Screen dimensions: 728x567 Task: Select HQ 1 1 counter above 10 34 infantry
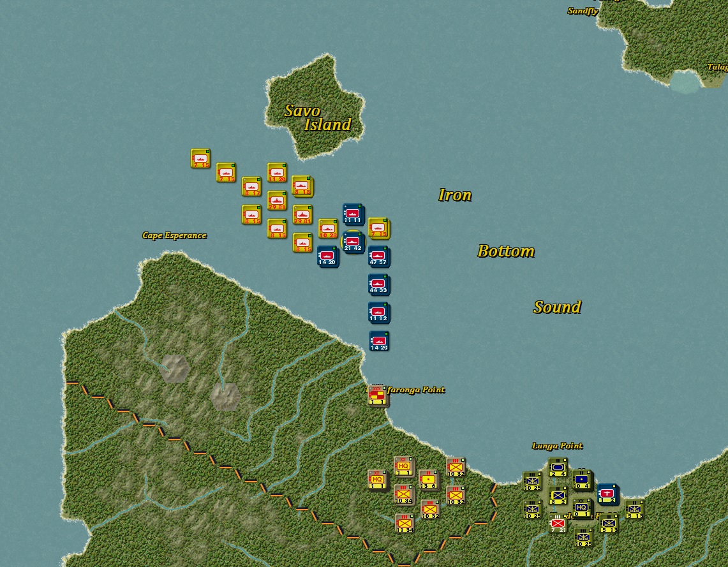click(403, 466)
